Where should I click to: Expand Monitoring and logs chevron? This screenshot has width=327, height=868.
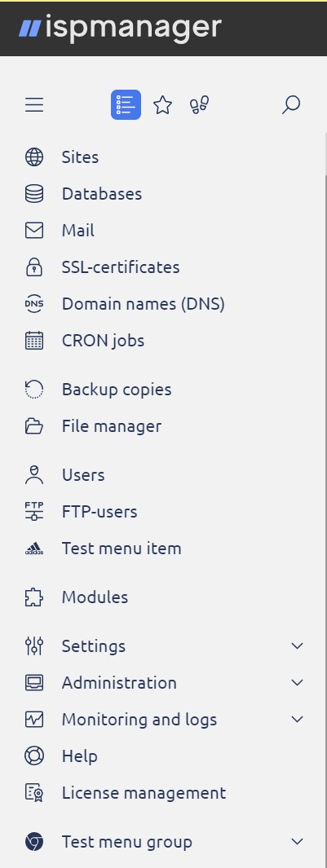point(297,719)
